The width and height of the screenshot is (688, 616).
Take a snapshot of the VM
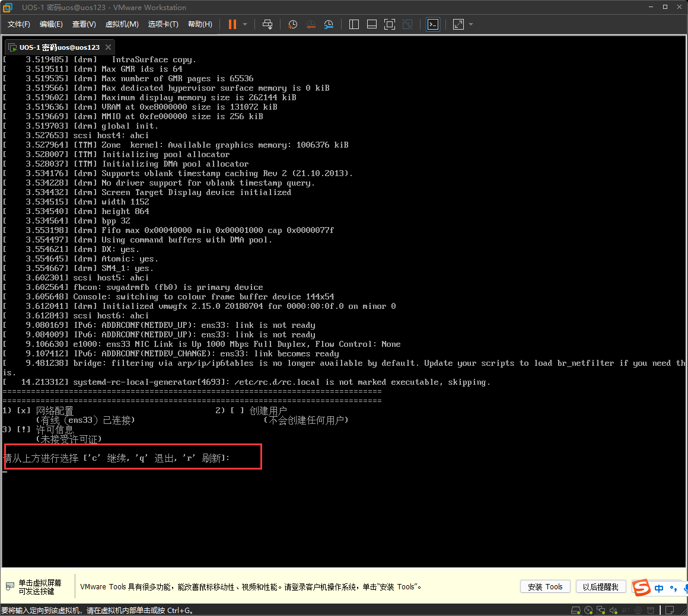tap(292, 24)
